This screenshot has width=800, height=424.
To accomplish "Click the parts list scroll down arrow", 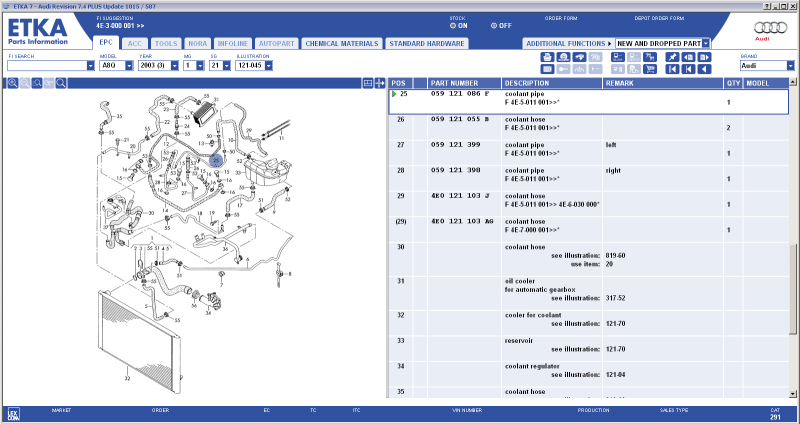I will [792, 394].
